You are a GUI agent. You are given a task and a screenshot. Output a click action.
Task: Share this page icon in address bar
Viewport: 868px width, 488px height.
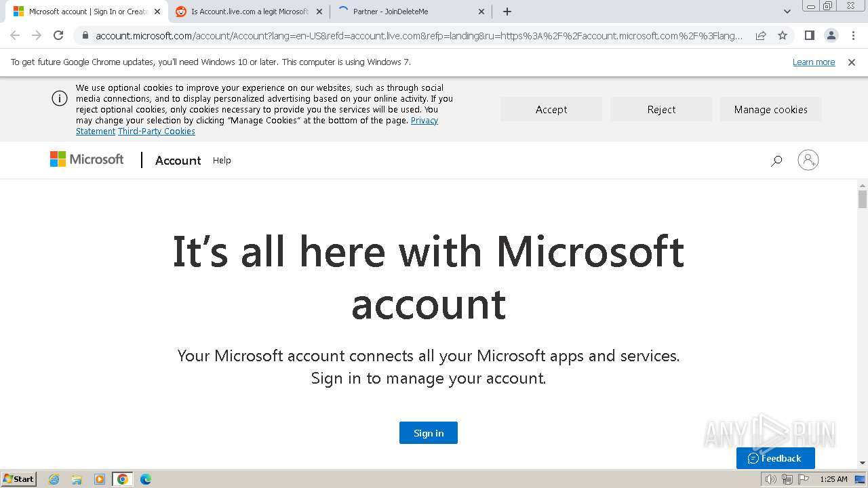pyautogui.click(x=761, y=35)
